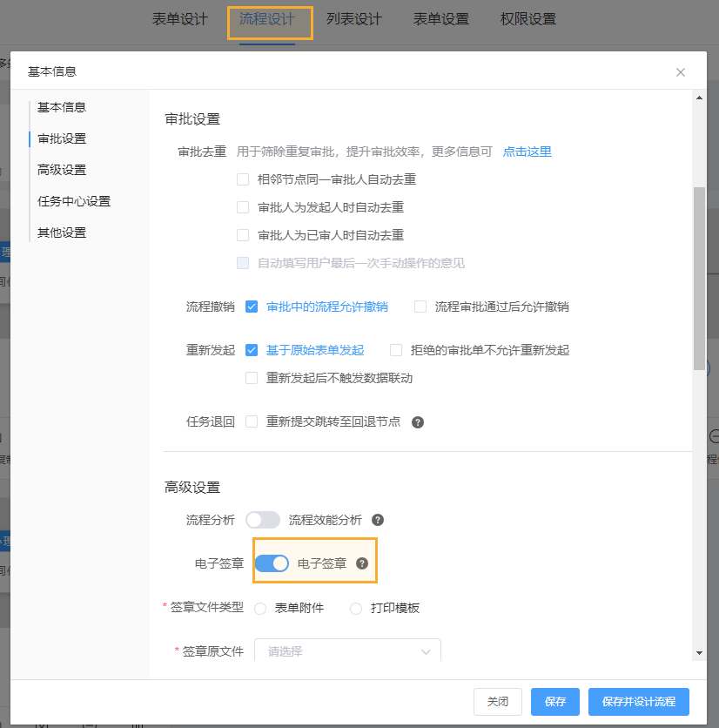Select the 表单附件 radio option
This screenshot has height=728, width=719.
click(x=260, y=608)
